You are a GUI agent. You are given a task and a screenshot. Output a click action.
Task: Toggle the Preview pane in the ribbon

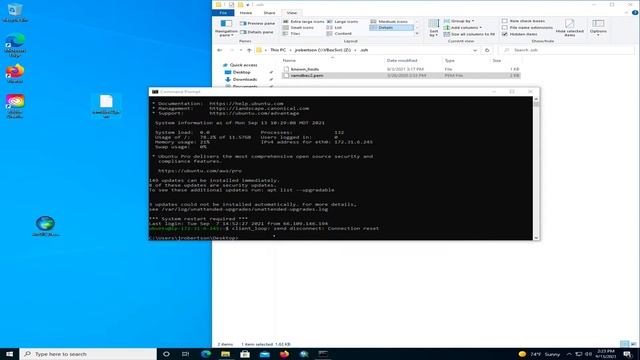click(258, 23)
